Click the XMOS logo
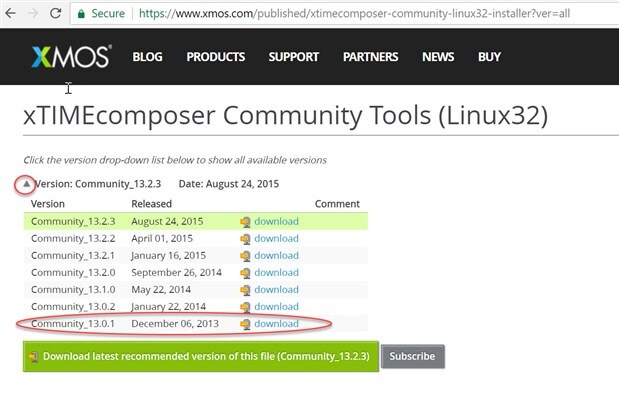 point(71,56)
